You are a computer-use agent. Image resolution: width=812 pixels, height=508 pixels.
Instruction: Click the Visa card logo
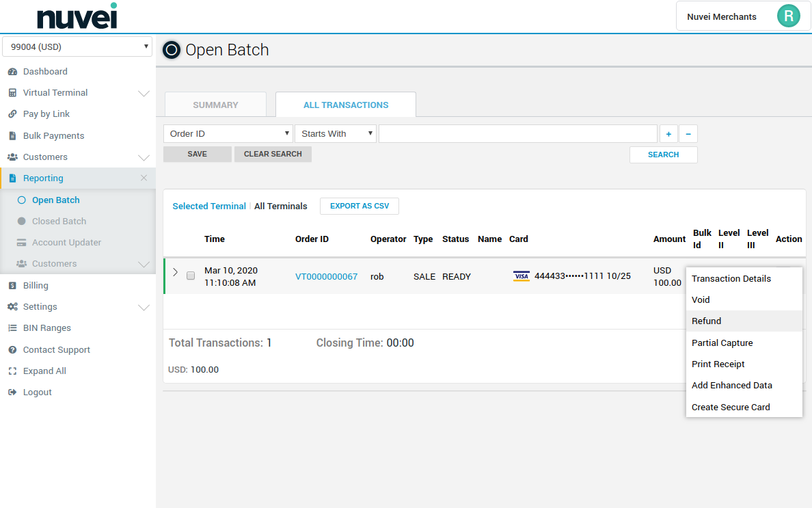(521, 276)
